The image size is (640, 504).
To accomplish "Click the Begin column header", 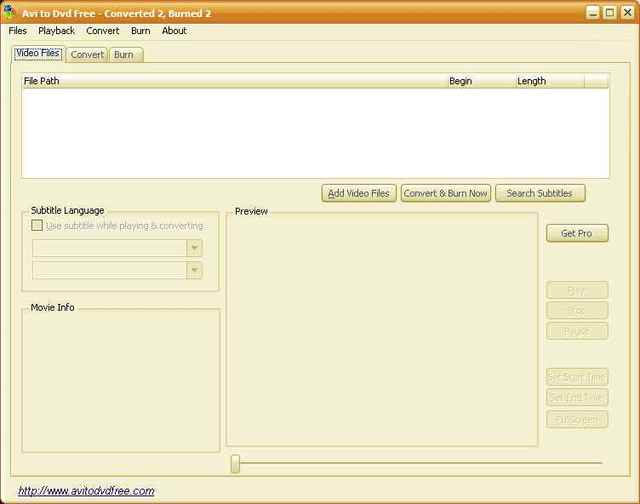I will [481, 81].
